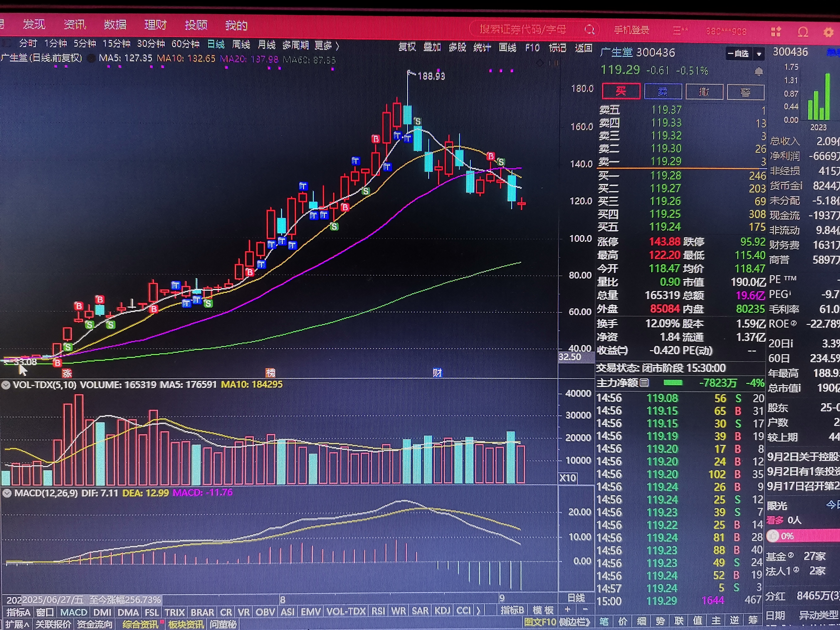Select the 日线 daily timeframe
The image size is (840, 630).
pyautogui.click(x=216, y=45)
